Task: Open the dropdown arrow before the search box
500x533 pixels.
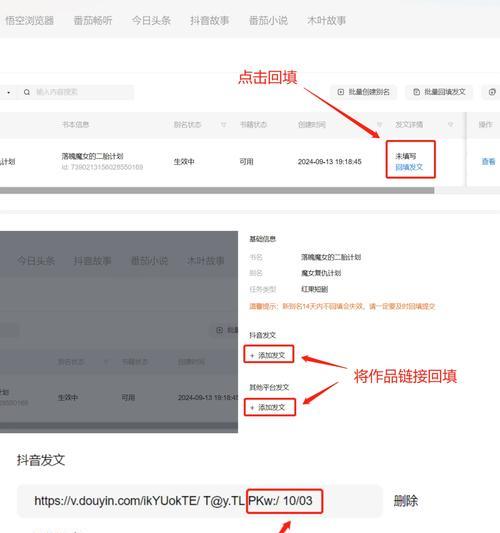Action: 8,92
